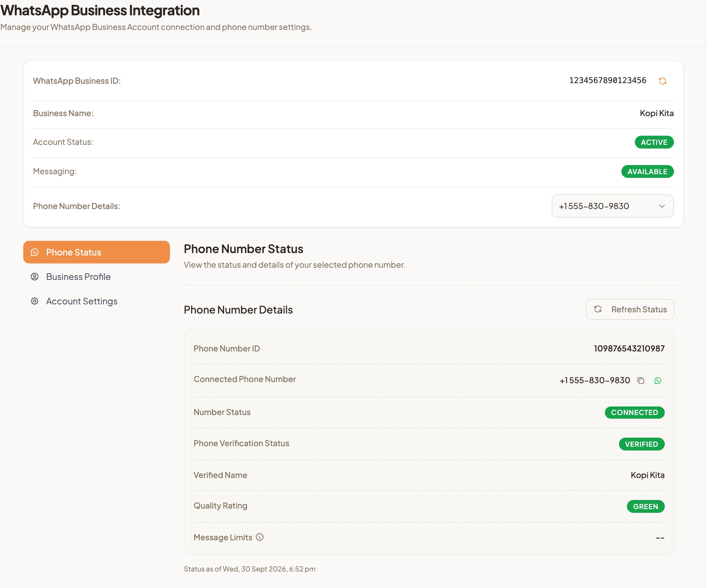This screenshot has width=707, height=588.
Task: Click the Phone Number Status heading
Action: point(243,249)
